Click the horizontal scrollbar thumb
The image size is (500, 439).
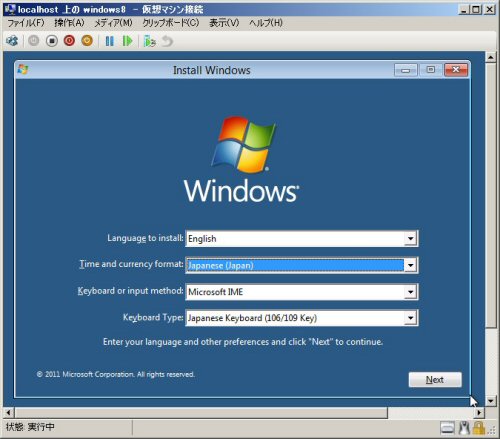[x=201, y=413]
